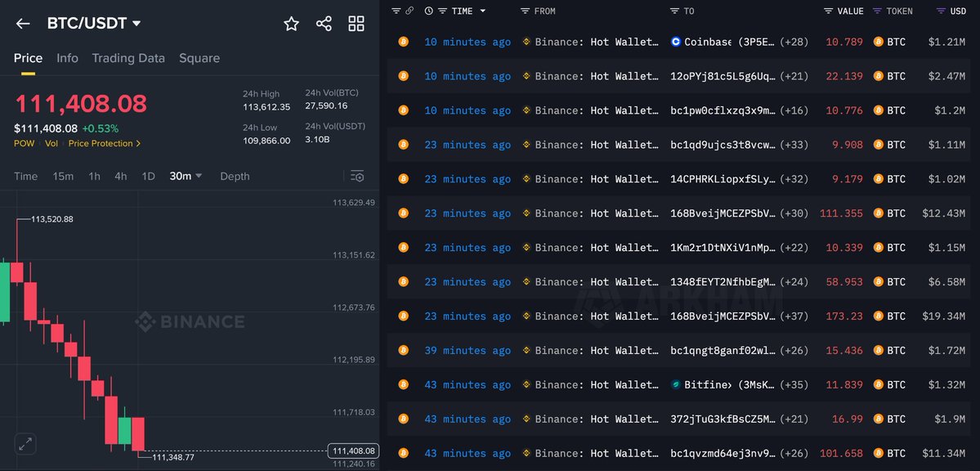Show the Depth chart
The image size is (980, 471).
[x=235, y=177]
